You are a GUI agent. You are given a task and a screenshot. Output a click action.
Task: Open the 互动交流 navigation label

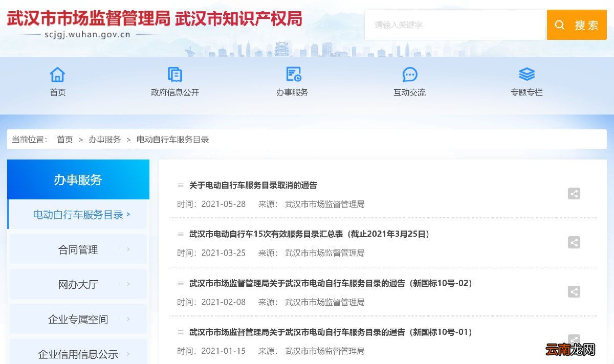(409, 93)
